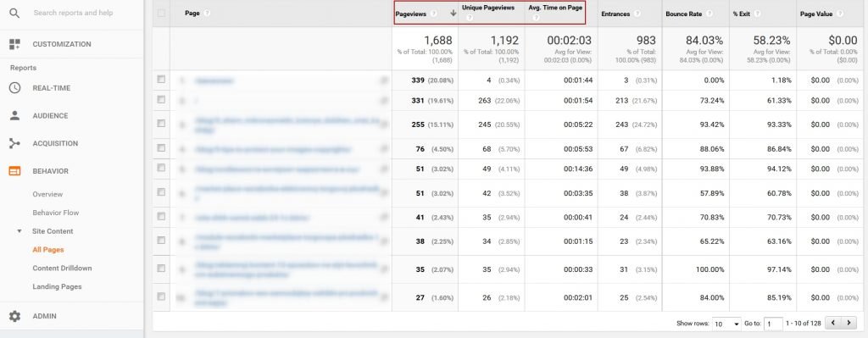The height and width of the screenshot is (338, 868).
Task: Open the Behavior Flow report
Action: [x=55, y=213]
